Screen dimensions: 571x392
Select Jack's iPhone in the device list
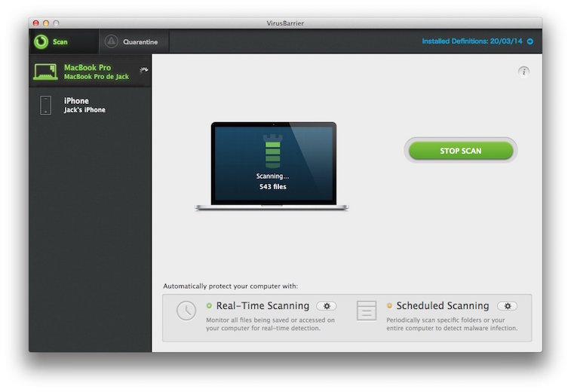point(84,106)
